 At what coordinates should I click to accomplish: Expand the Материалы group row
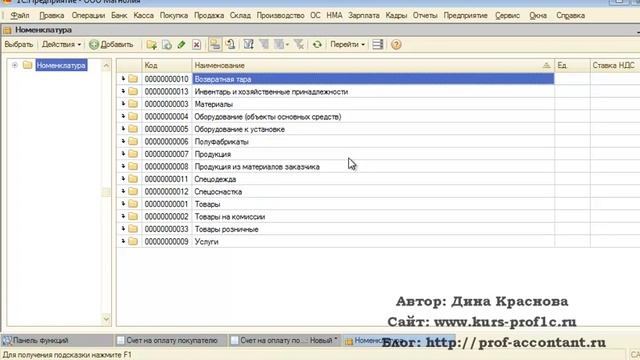123,104
